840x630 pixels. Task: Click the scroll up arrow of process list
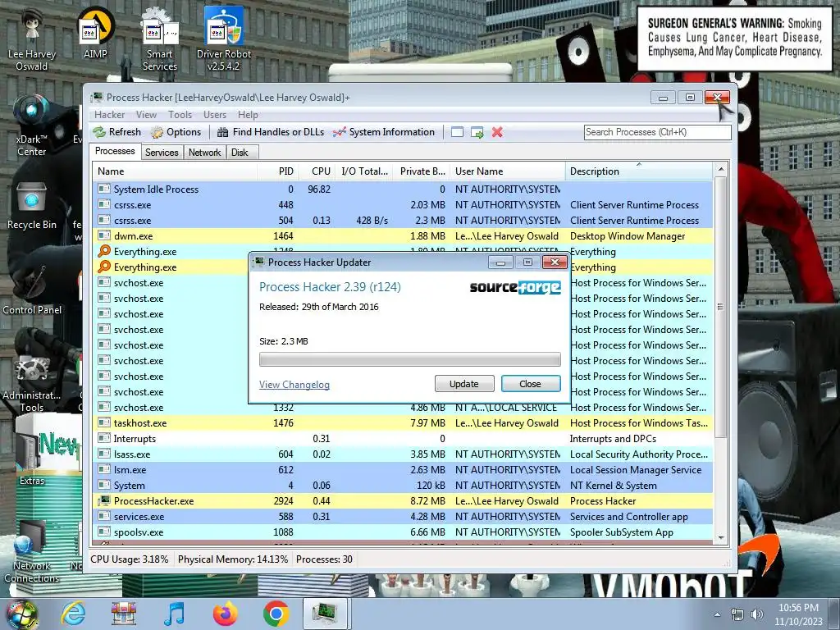tap(720, 169)
